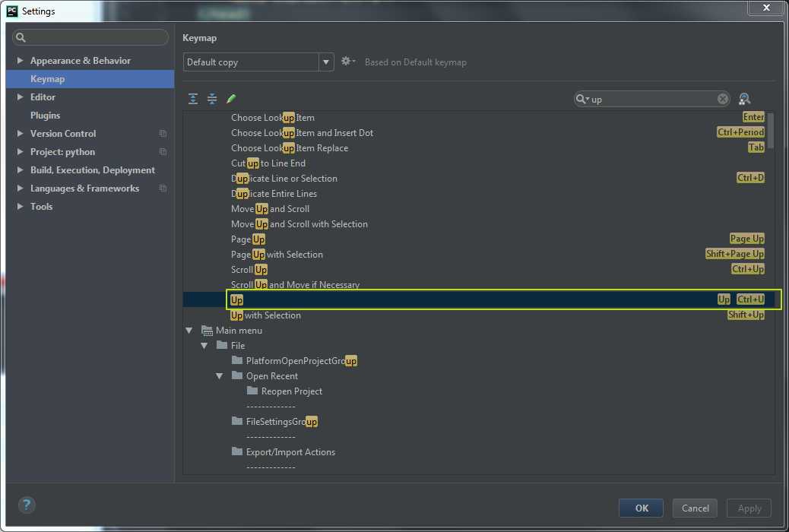Click the help question mark button

tap(26, 505)
